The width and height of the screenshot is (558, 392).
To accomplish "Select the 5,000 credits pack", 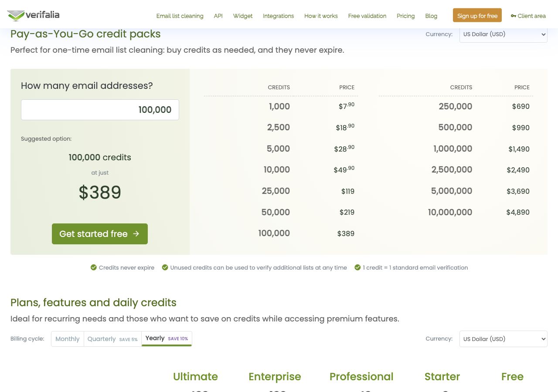I will [x=281, y=149].
